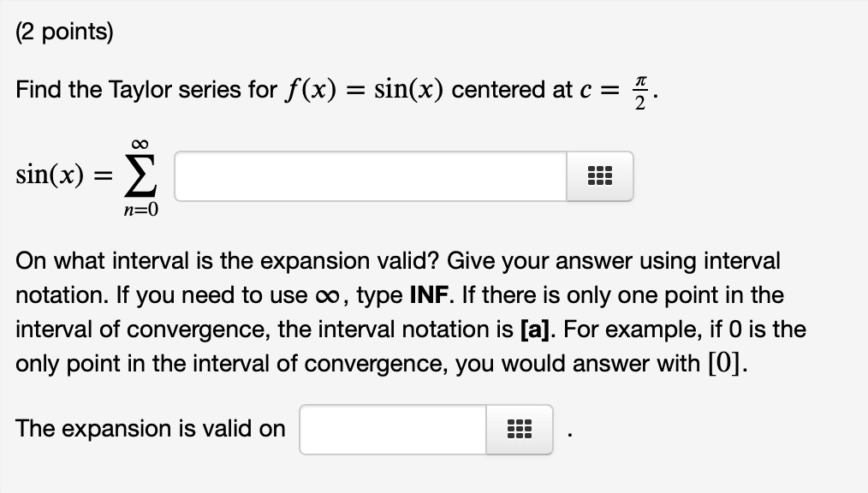Click the answer entry area for the series expansion
The width and height of the screenshot is (868, 493).
(x=368, y=176)
